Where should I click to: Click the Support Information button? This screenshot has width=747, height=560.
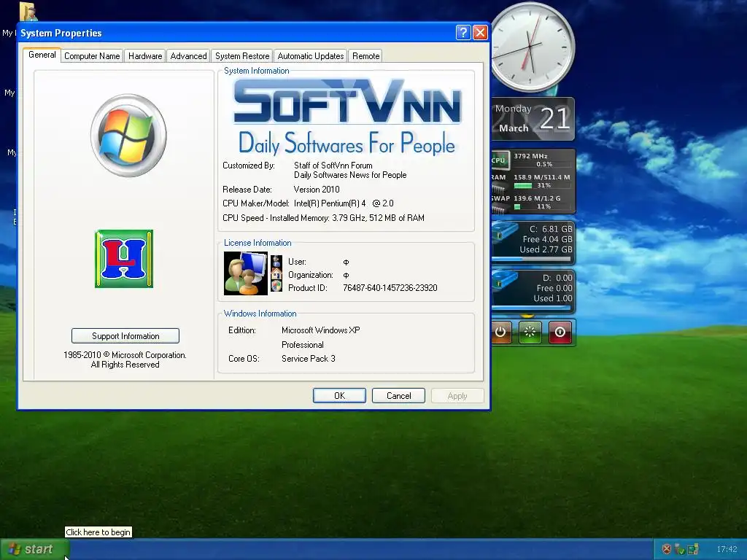(x=125, y=335)
